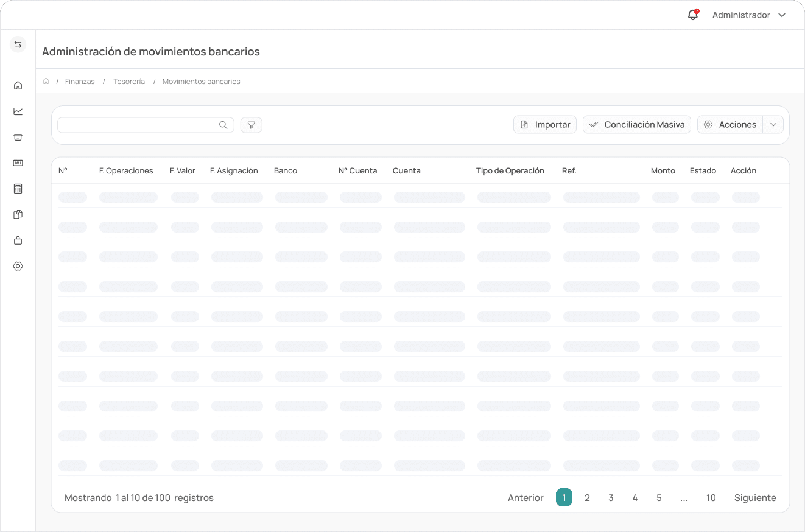Image resolution: width=805 pixels, height=532 pixels.
Task: Click the Banco column header
Action: click(286, 170)
